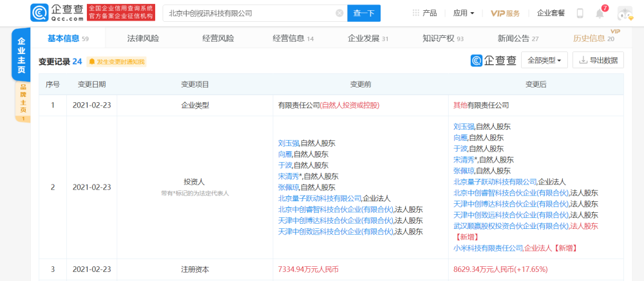
Task: Open 武汉顺赢股权投资合伙企业 link
Action: tap(511, 226)
